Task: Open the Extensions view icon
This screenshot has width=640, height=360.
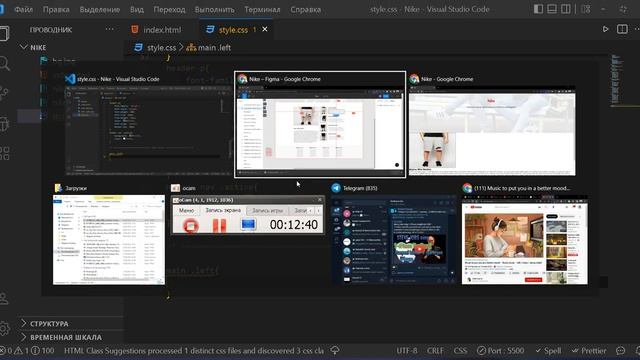Action: coord(4,153)
